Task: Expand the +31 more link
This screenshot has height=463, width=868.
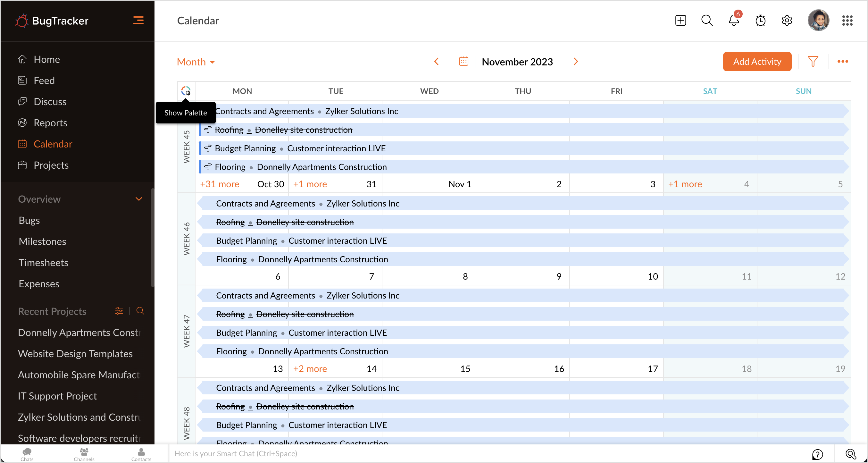Action: (x=219, y=184)
